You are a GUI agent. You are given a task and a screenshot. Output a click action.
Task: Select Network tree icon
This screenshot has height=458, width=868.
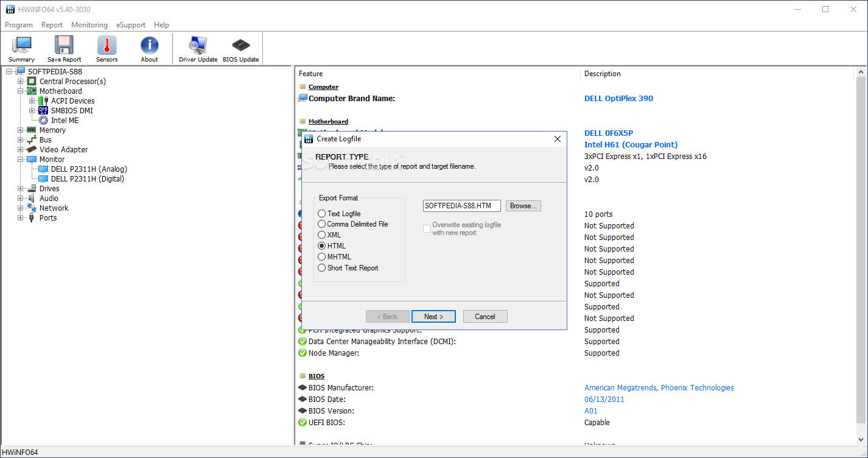coord(32,208)
